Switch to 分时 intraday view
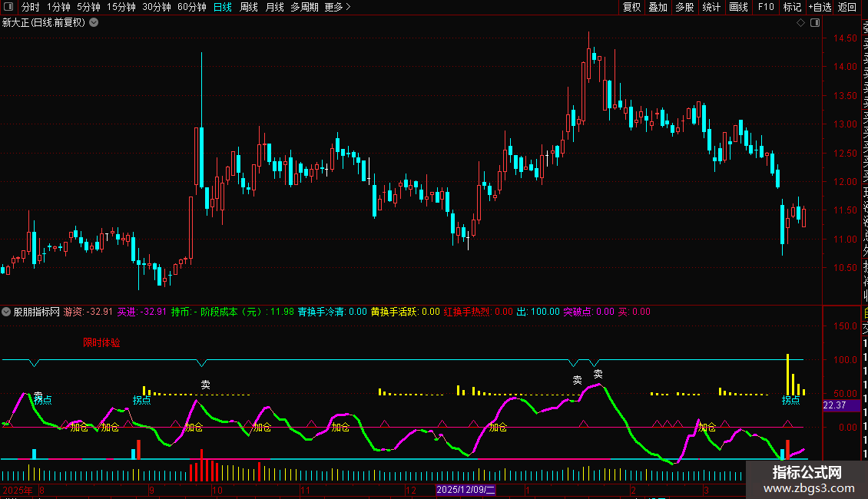The height and width of the screenshot is (499, 868). coord(31,7)
